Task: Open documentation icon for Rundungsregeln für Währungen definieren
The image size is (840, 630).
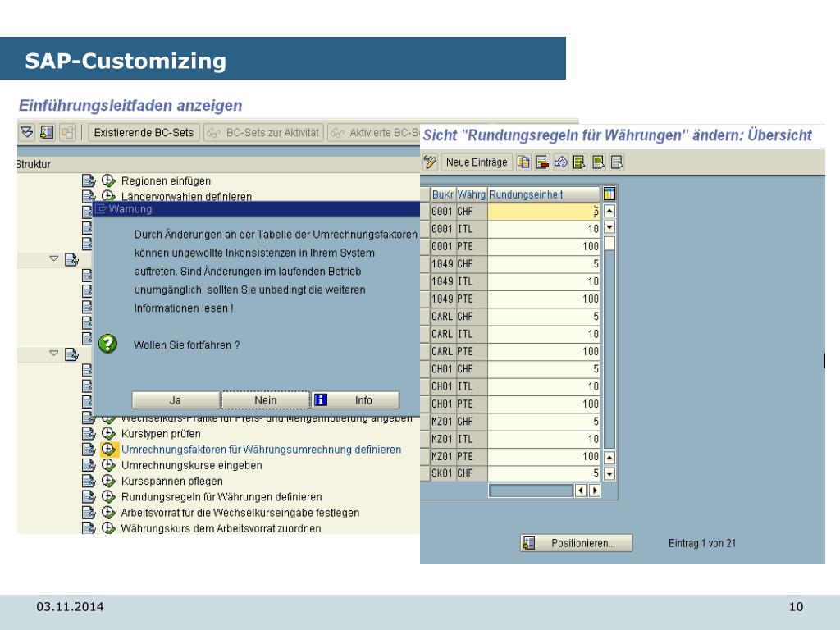Action: click(x=89, y=496)
